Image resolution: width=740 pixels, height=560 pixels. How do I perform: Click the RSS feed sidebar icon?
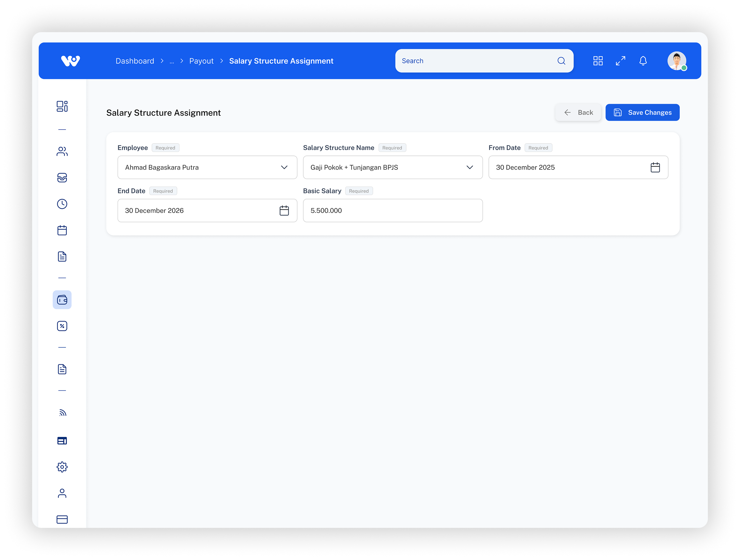pos(62,413)
